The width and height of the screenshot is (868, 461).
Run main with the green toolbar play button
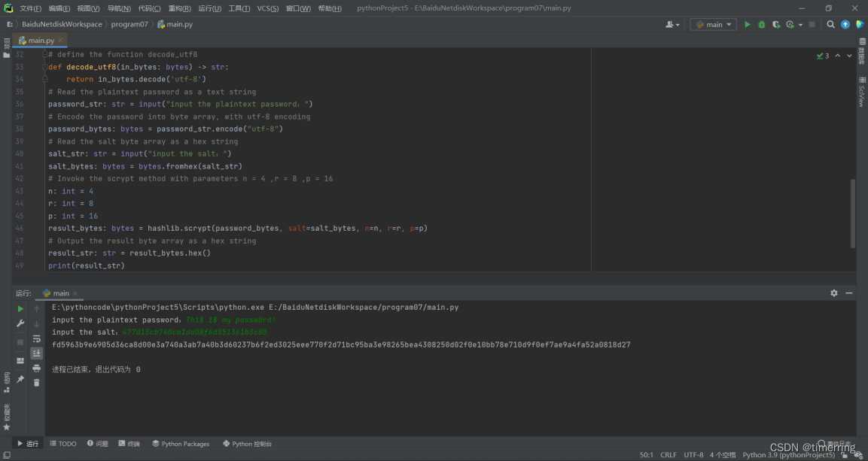pos(748,24)
